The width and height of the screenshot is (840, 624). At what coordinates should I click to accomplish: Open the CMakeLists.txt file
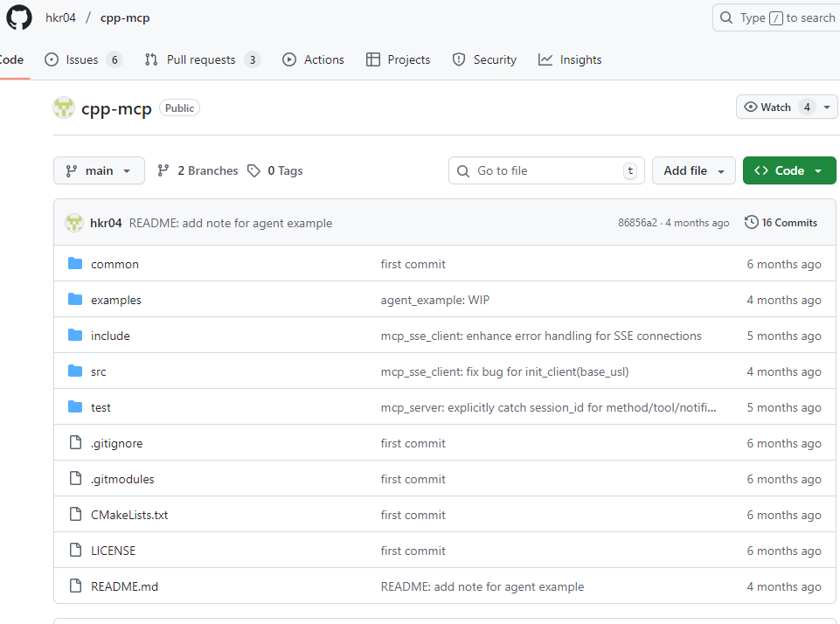click(x=129, y=516)
